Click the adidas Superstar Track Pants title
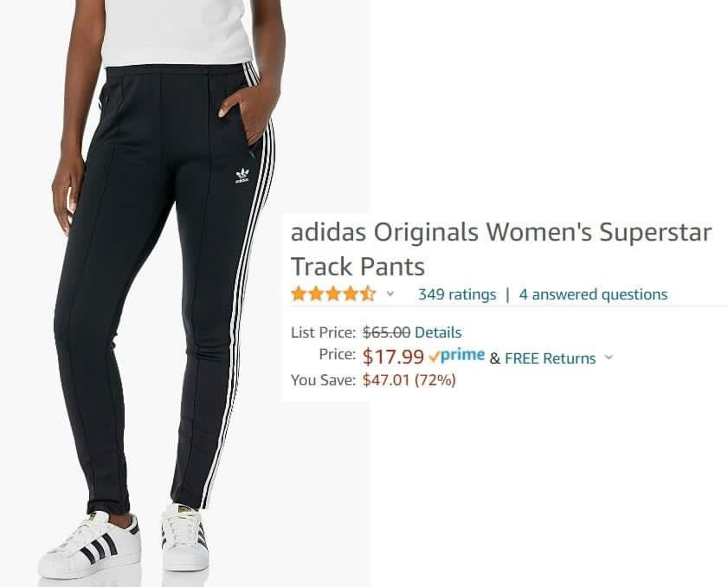This screenshot has height=587, width=728. click(x=500, y=249)
